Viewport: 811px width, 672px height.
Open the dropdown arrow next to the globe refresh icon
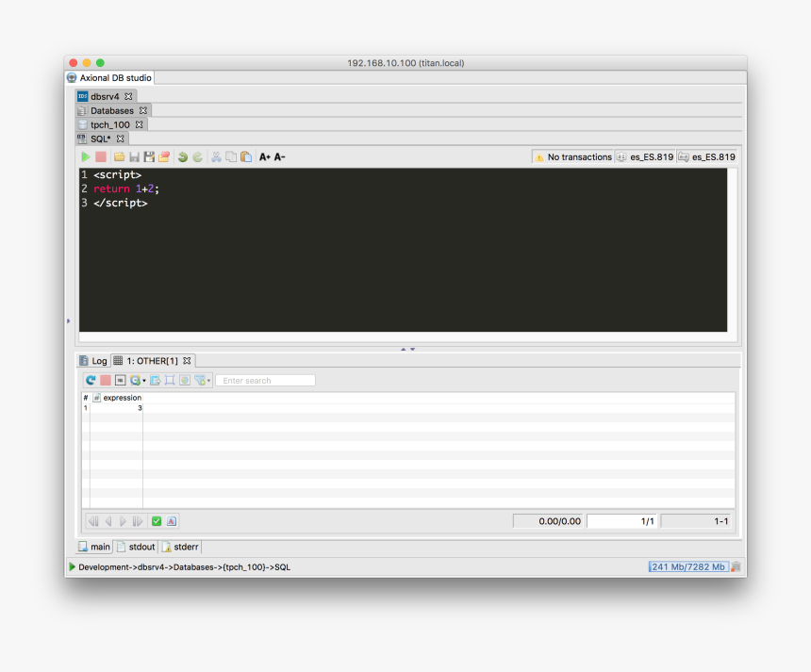coord(143,381)
